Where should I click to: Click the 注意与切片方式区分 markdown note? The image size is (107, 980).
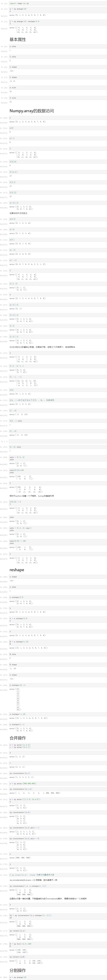click(x=18, y=213)
